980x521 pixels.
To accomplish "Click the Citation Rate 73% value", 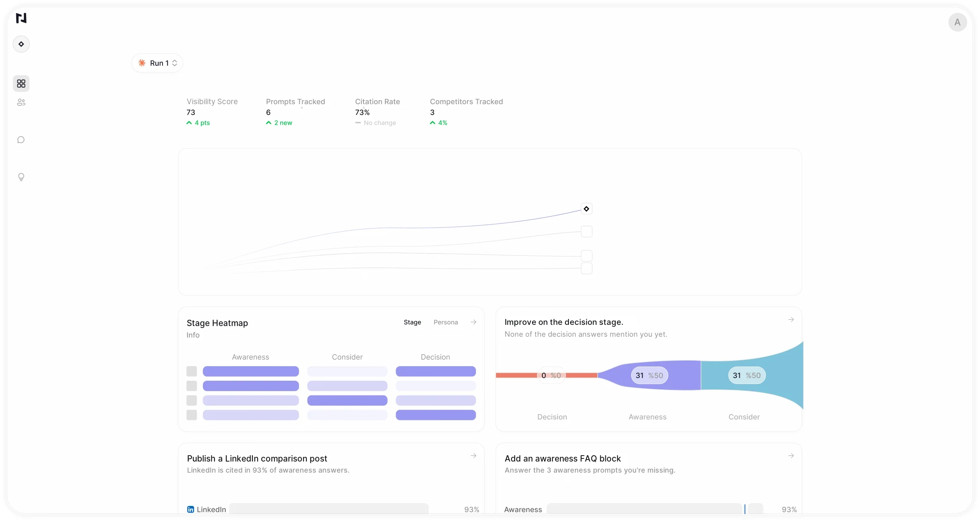I will pos(362,112).
